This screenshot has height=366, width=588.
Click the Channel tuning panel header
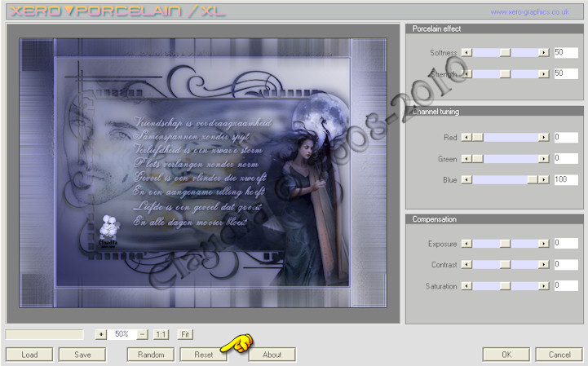coord(494,111)
